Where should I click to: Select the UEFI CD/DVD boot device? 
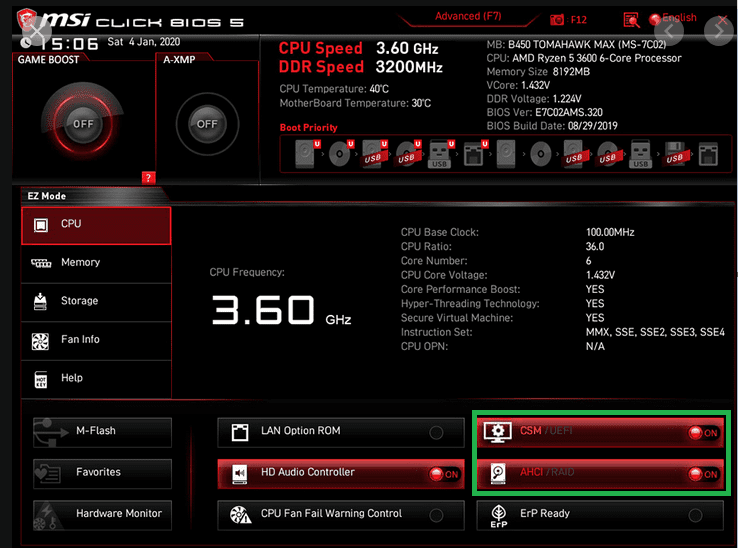click(341, 153)
